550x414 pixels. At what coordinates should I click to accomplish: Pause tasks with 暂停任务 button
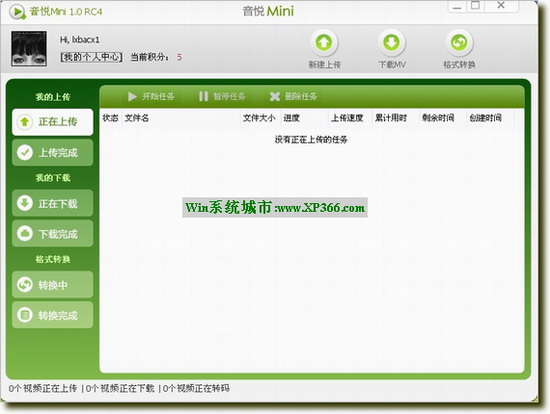click(222, 96)
